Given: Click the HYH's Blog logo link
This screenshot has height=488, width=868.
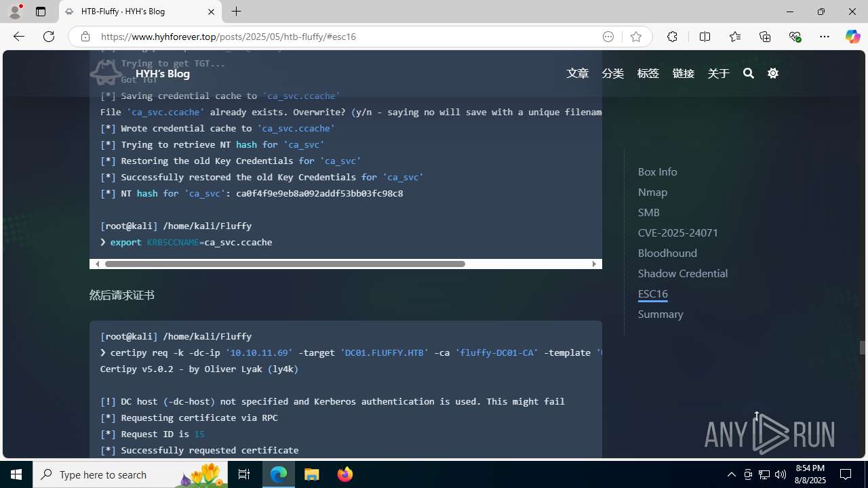Looking at the screenshot, I should pos(140,73).
